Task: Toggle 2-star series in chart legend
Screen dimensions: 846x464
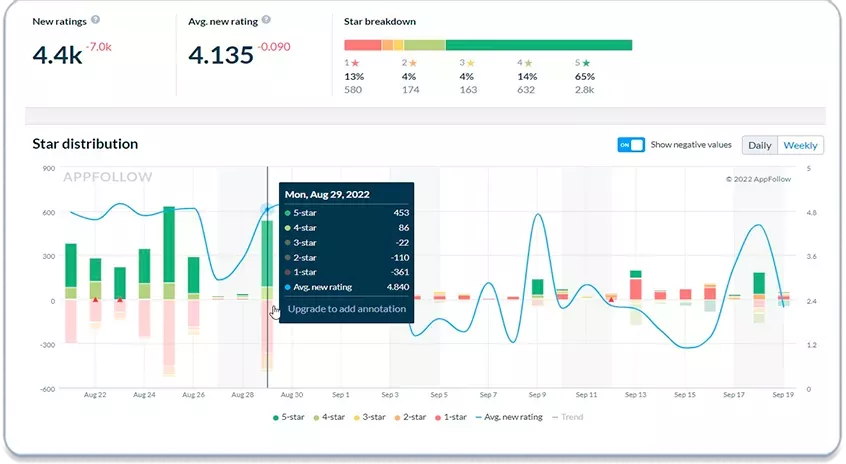Action: point(411,417)
